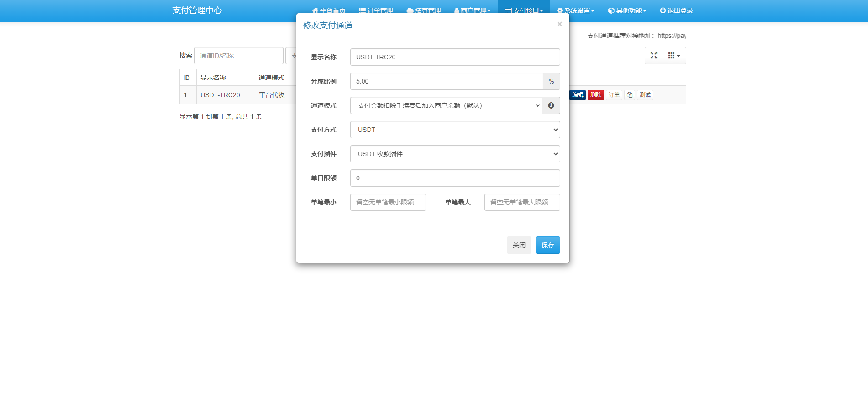Click the 订单 button in table row
Viewport: 868px width, 414px height.
coord(614,95)
